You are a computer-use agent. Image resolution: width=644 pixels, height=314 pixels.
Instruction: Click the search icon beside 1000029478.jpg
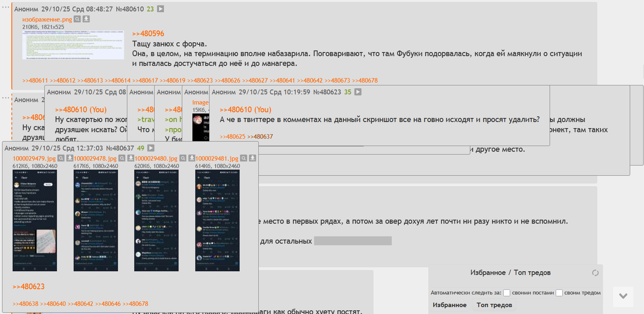(122, 158)
